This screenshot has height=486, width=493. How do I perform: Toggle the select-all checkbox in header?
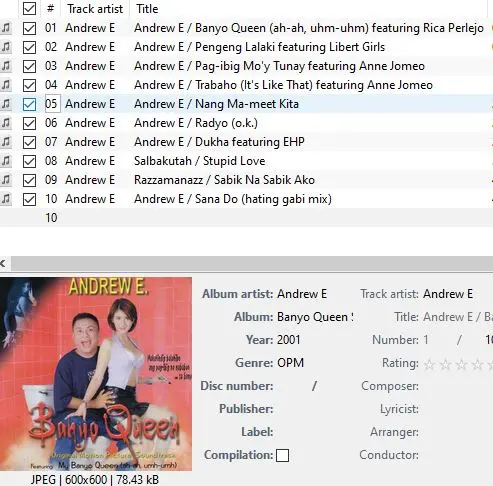pos(29,9)
